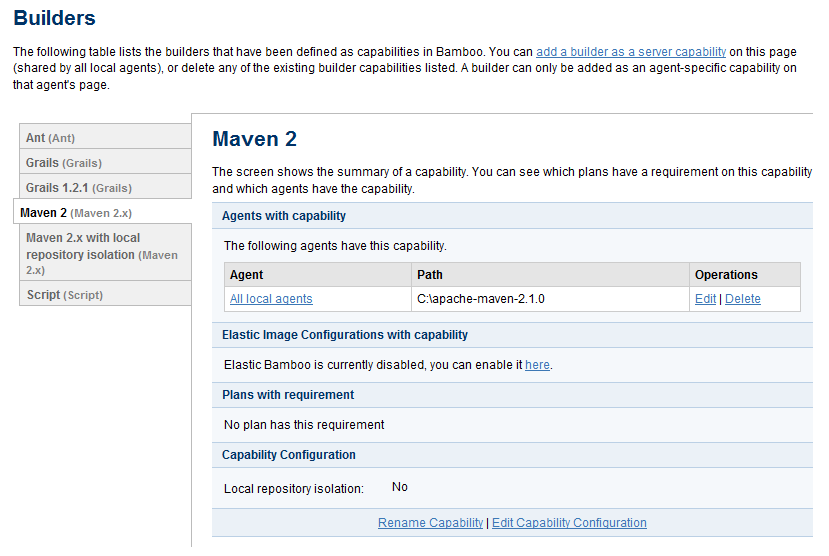Click the Path column header
The height and width of the screenshot is (556, 829).
(550, 275)
